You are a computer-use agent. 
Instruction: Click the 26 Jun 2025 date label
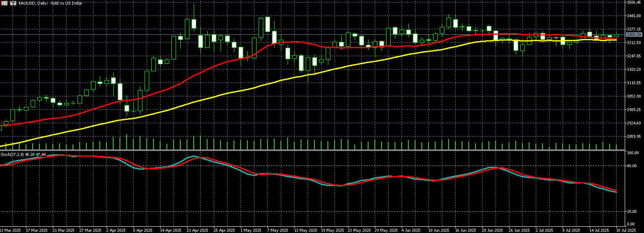(519, 230)
